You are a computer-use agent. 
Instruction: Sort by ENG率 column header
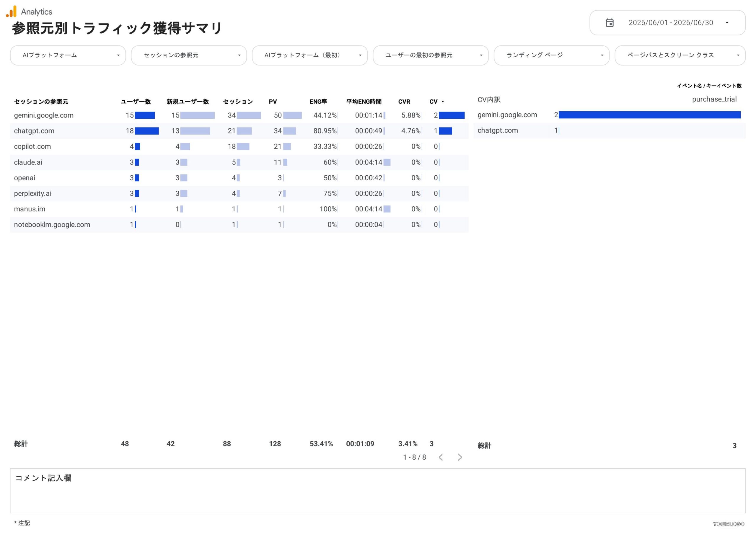point(318,102)
